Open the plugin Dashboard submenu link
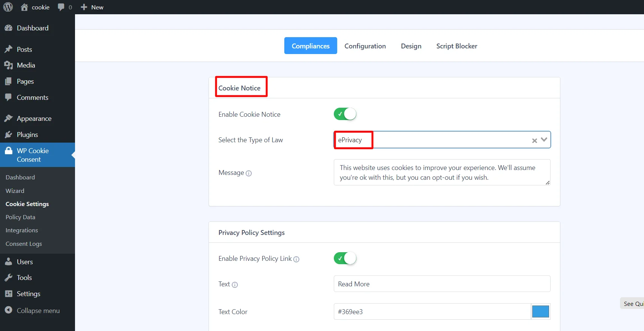The image size is (644, 331). [x=20, y=177]
